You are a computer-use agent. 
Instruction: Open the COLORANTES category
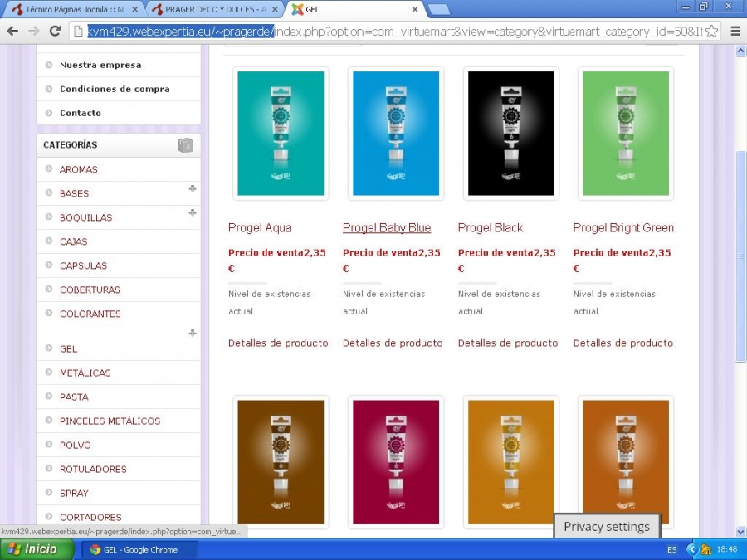click(90, 314)
